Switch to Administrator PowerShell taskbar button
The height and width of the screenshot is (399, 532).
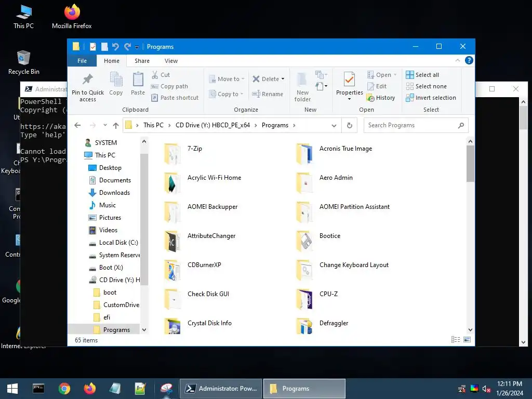[x=221, y=389]
